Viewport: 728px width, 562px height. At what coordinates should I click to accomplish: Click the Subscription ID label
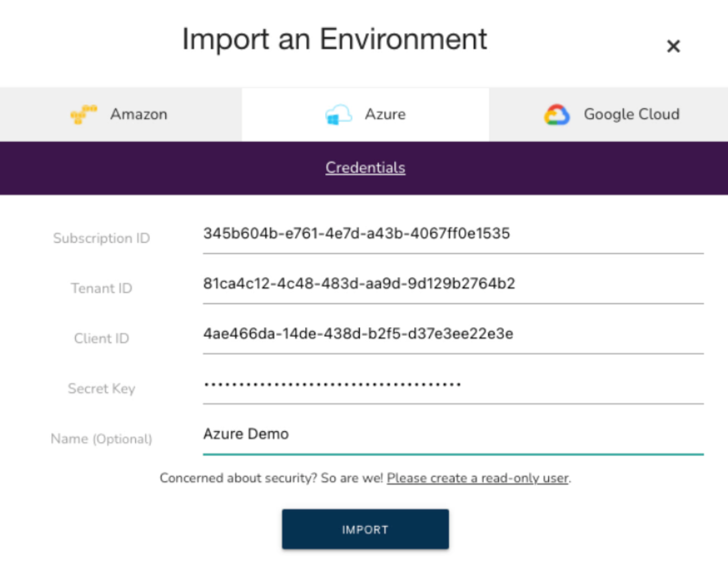pos(101,238)
